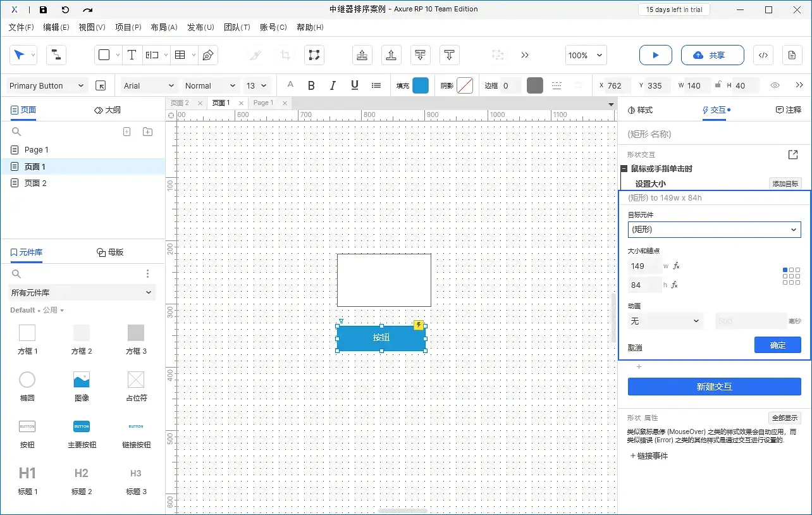Select the Pen drawing tool
The image size is (812, 515).
[x=207, y=55]
